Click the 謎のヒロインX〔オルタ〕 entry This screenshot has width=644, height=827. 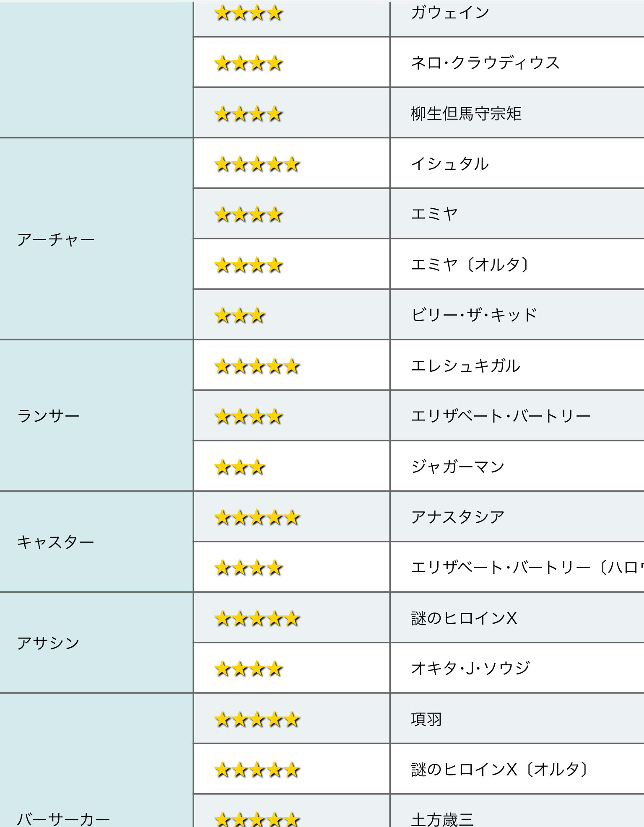[499, 770]
